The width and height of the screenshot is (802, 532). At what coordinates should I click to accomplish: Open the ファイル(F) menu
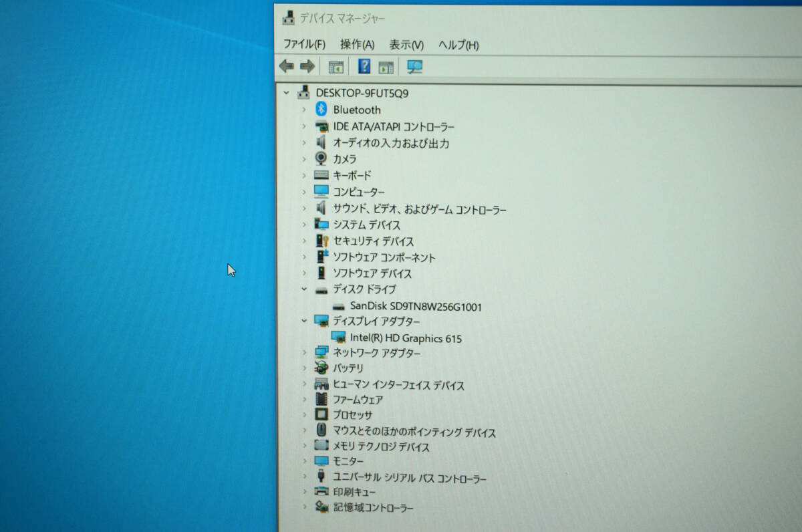(x=304, y=44)
